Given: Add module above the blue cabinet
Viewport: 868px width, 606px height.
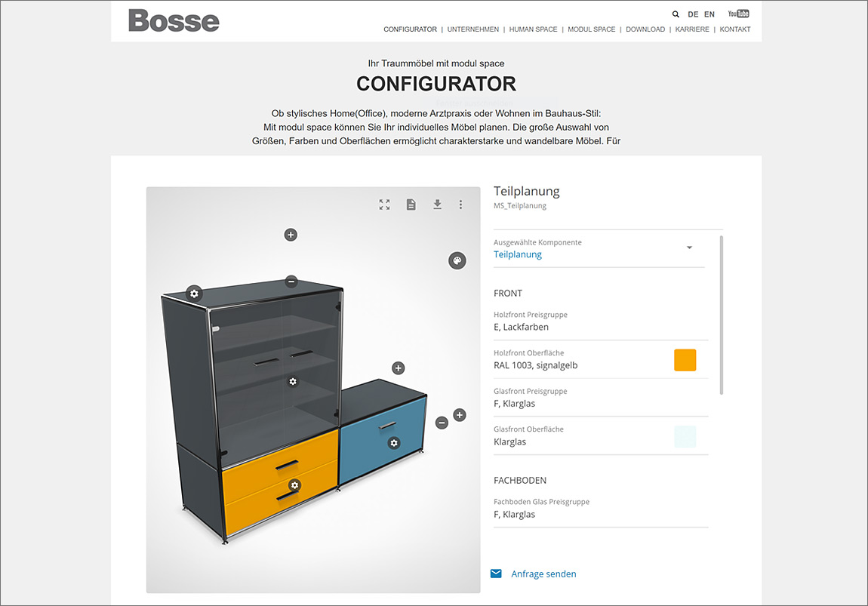Looking at the screenshot, I should click(398, 368).
